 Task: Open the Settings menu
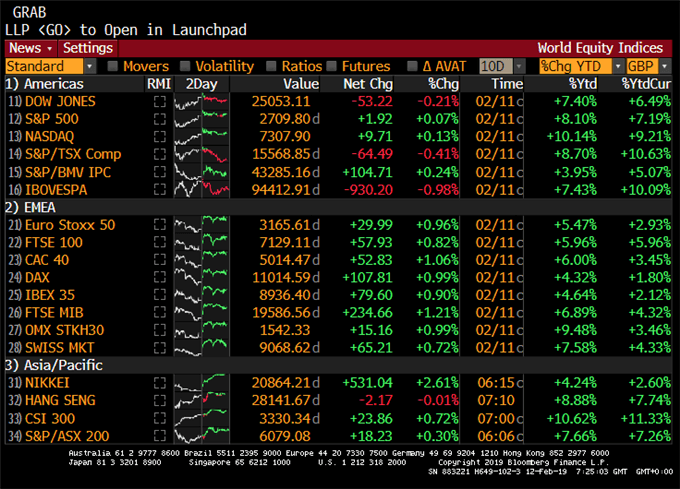88,48
